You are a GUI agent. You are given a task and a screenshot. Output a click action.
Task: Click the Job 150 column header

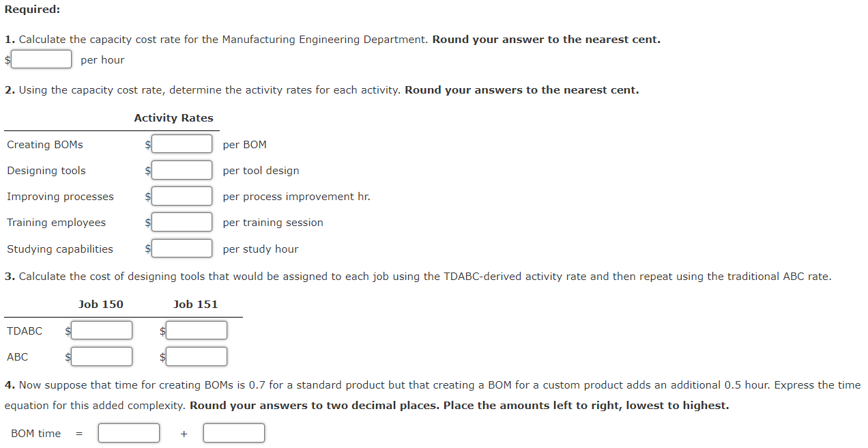pos(101,304)
